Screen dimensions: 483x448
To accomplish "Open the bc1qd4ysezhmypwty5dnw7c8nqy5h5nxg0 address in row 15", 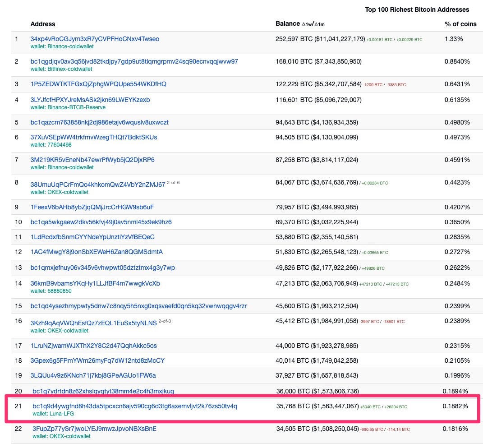I will click(138, 306).
